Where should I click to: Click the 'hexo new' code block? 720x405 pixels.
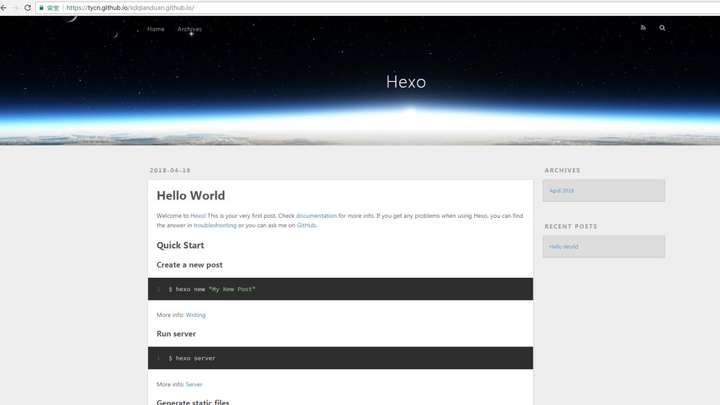pyautogui.click(x=340, y=289)
